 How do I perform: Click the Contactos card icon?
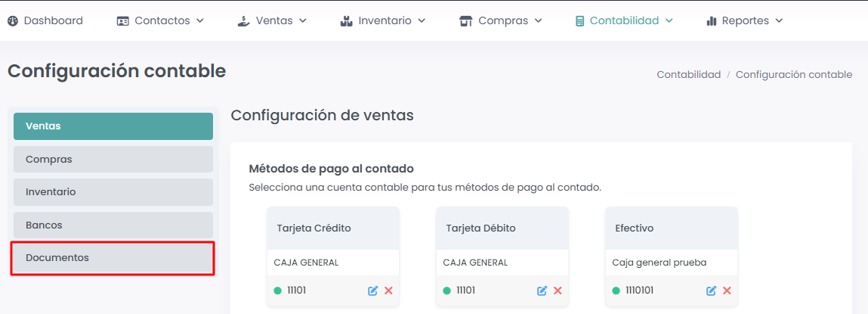click(123, 21)
